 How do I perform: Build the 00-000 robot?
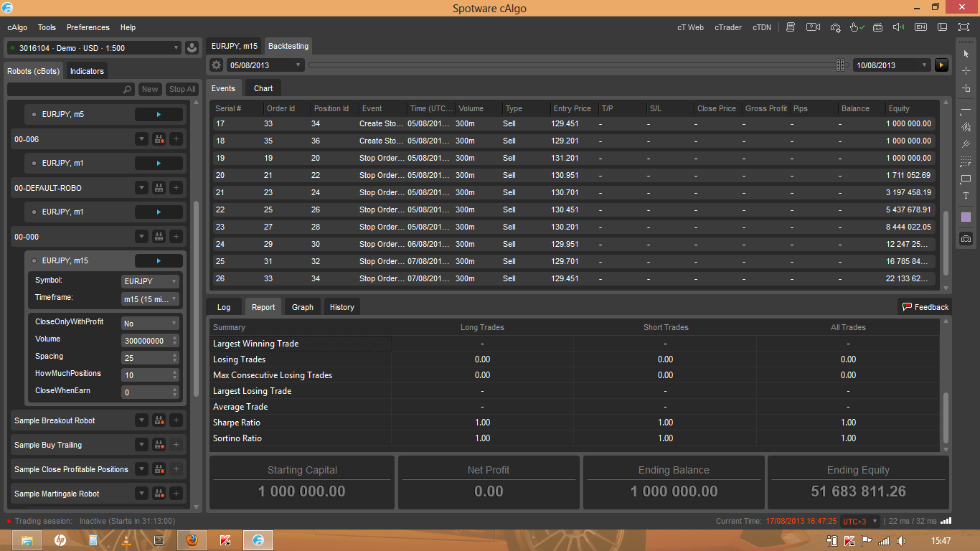coord(159,237)
